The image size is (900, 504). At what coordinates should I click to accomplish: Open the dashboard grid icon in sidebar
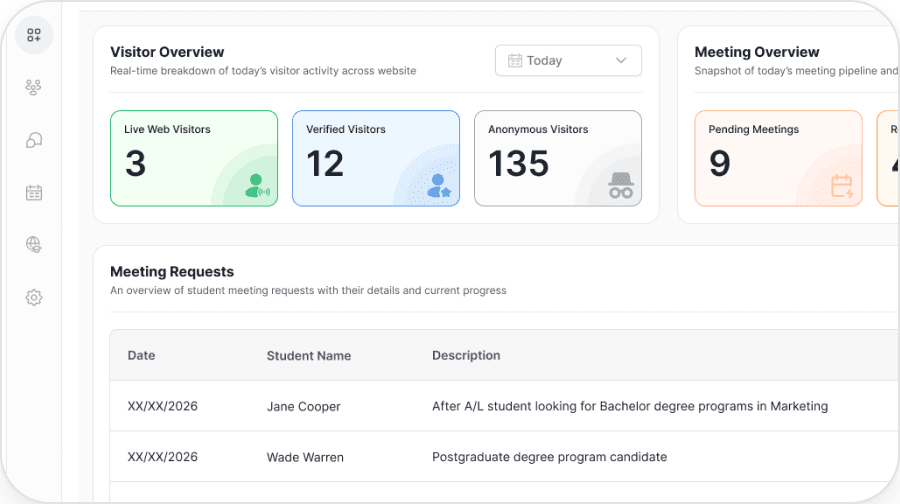tap(34, 35)
